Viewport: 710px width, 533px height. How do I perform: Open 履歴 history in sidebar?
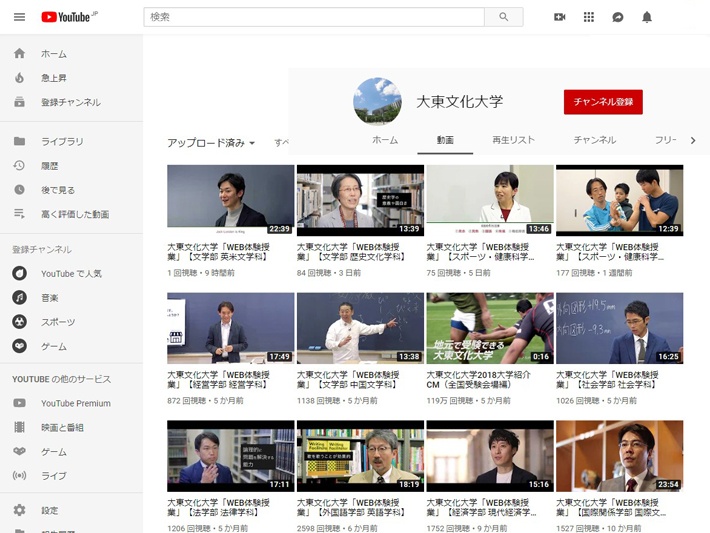[50, 166]
